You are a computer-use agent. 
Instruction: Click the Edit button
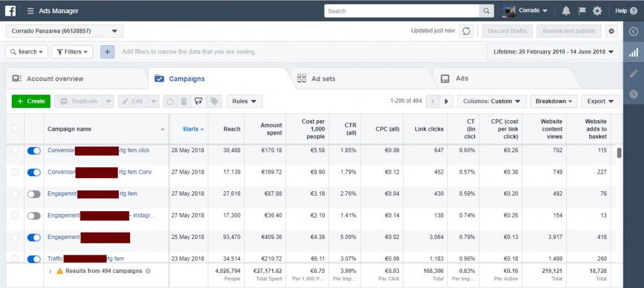click(133, 101)
